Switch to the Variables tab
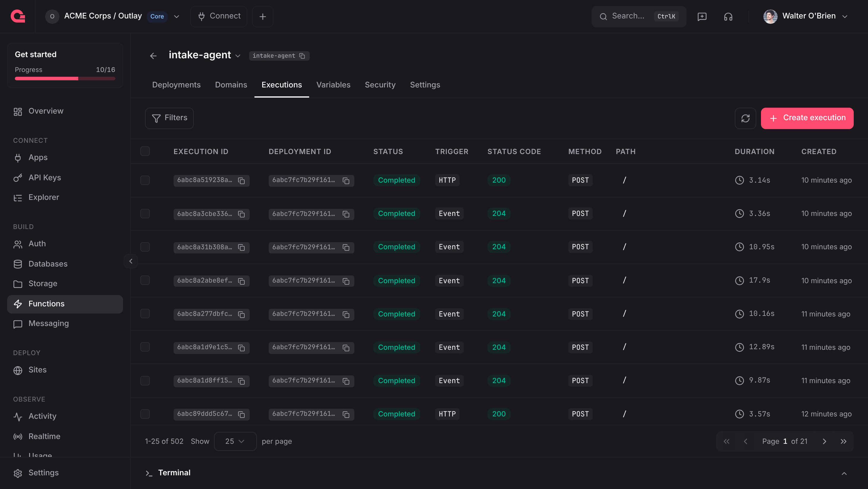Viewport: 868px width, 489px height. [333, 85]
